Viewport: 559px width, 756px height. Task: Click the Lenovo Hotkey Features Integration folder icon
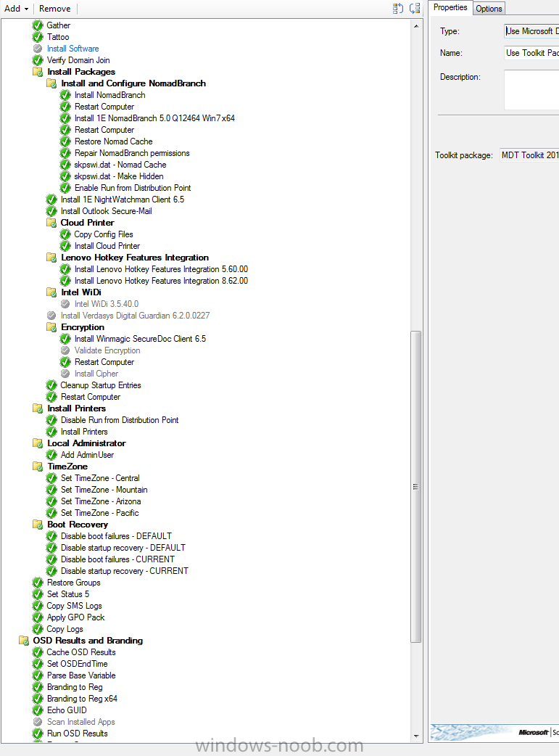tap(51, 257)
